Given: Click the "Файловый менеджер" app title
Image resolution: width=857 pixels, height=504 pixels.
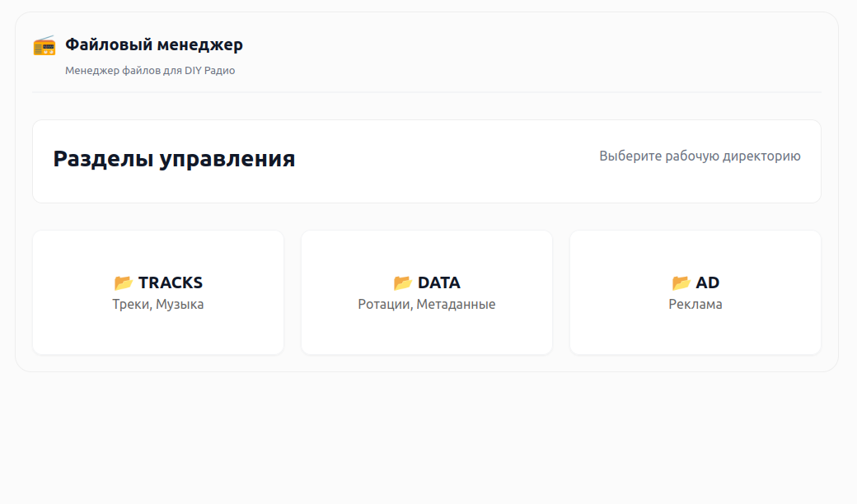Looking at the screenshot, I should pos(154,45).
